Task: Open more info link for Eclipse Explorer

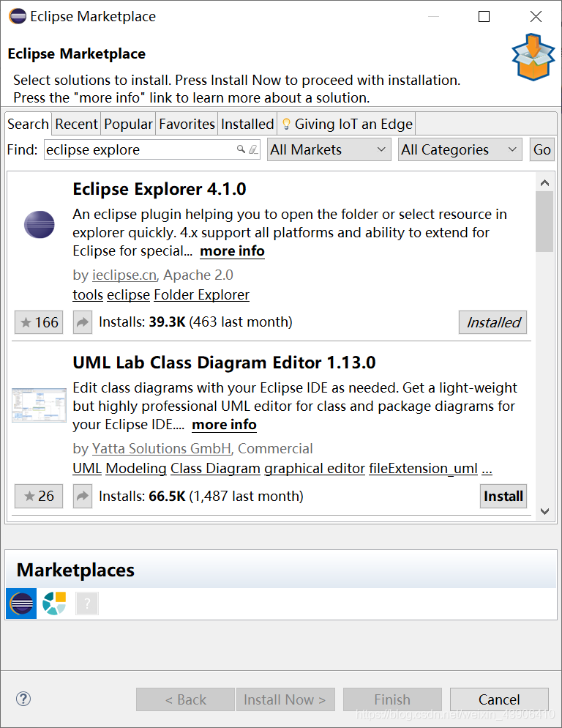Action: pyautogui.click(x=232, y=250)
